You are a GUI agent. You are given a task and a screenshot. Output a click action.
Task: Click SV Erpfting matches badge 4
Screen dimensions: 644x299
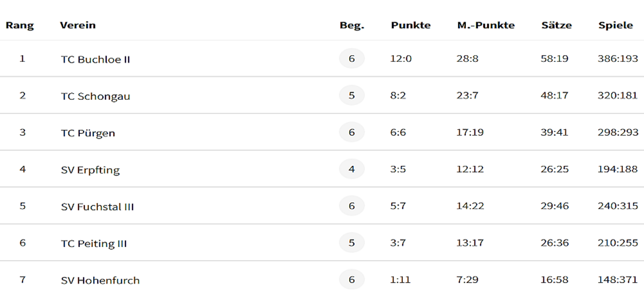(352, 169)
